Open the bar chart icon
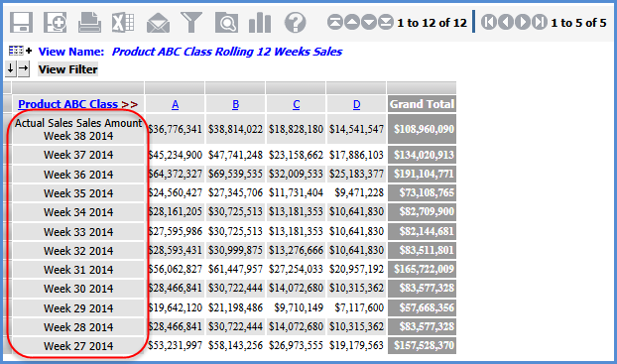Screen dimensions: 617x364 coord(260,22)
